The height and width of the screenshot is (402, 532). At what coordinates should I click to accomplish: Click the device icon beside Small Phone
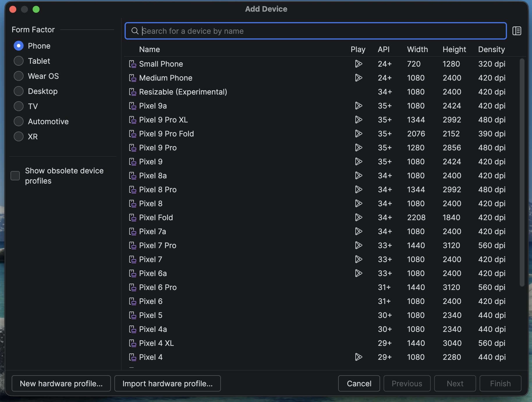[x=132, y=64]
